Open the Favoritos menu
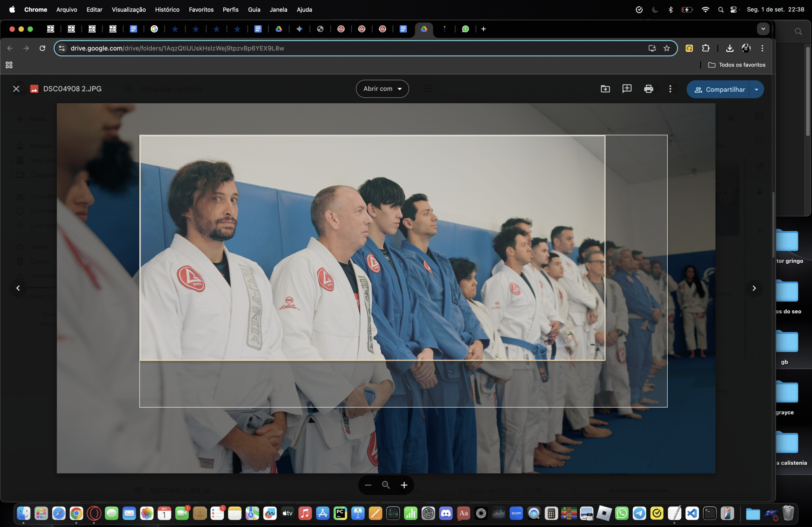Screen dimensions: 812x527 pyautogui.click(x=201, y=10)
